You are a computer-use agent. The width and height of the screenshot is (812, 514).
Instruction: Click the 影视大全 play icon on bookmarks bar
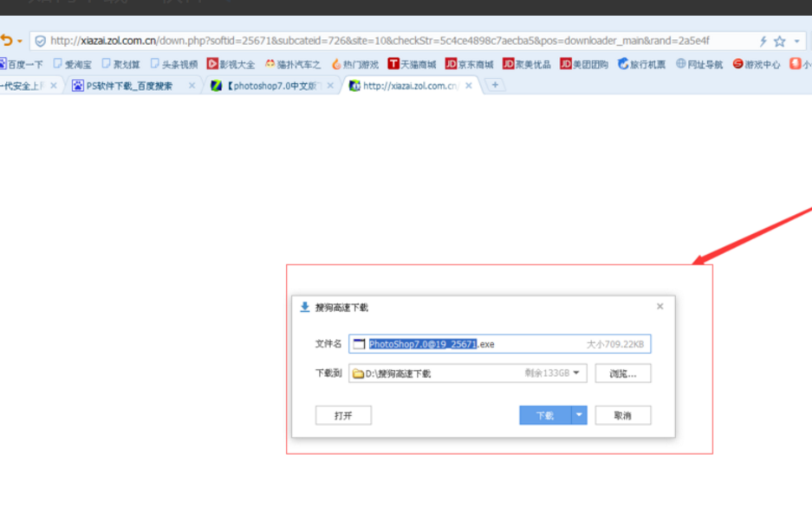pyautogui.click(x=211, y=63)
